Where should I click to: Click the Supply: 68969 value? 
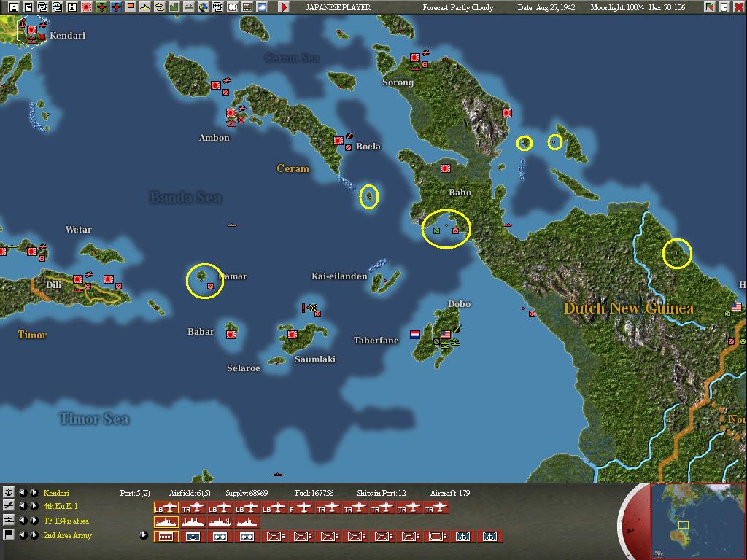click(247, 493)
